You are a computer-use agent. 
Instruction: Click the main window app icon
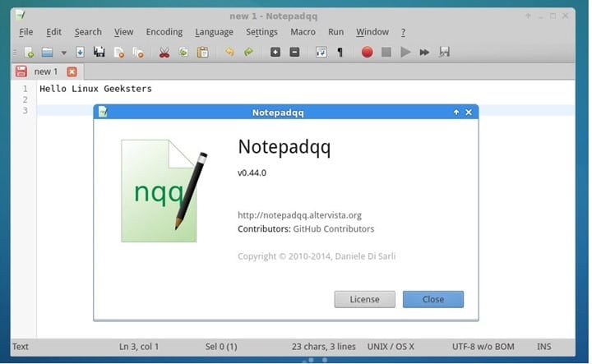point(21,16)
